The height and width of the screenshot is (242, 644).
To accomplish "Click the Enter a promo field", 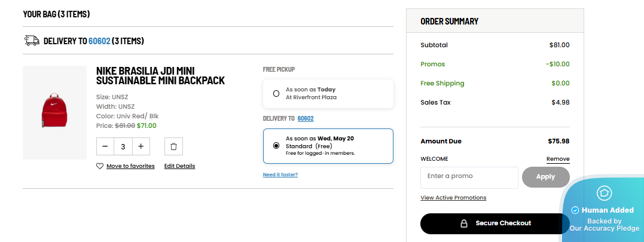I will pos(469,177).
